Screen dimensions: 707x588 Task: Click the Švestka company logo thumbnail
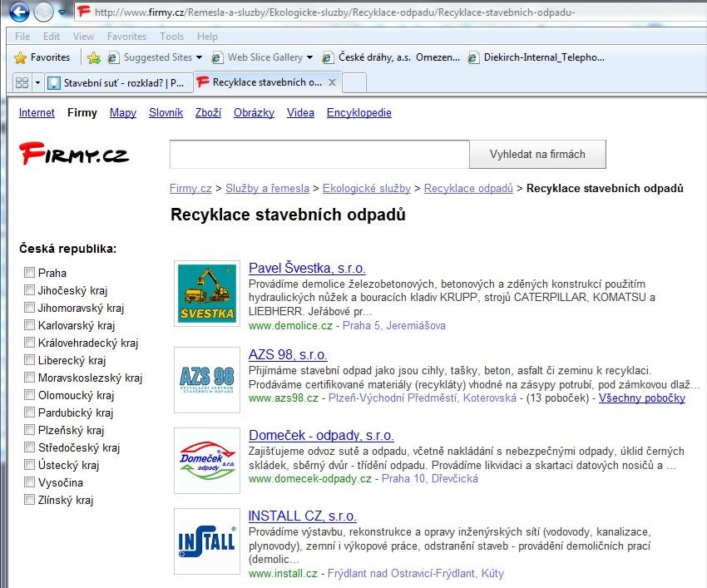[207, 294]
